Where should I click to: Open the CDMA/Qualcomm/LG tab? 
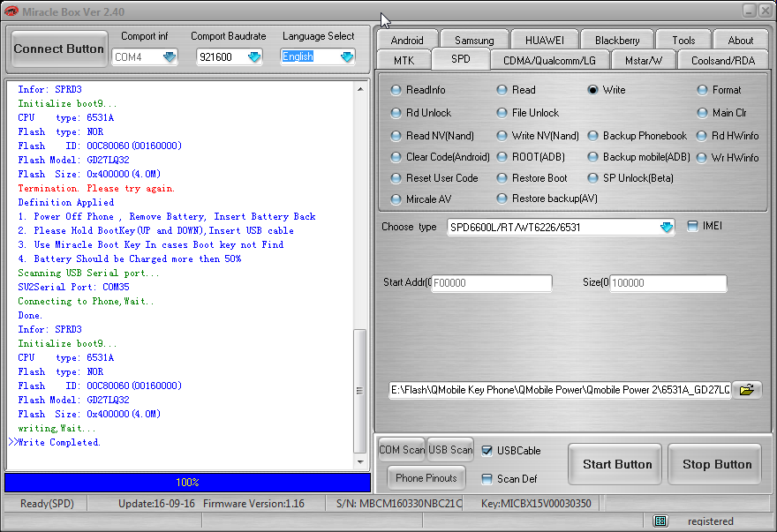[x=549, y=60]
